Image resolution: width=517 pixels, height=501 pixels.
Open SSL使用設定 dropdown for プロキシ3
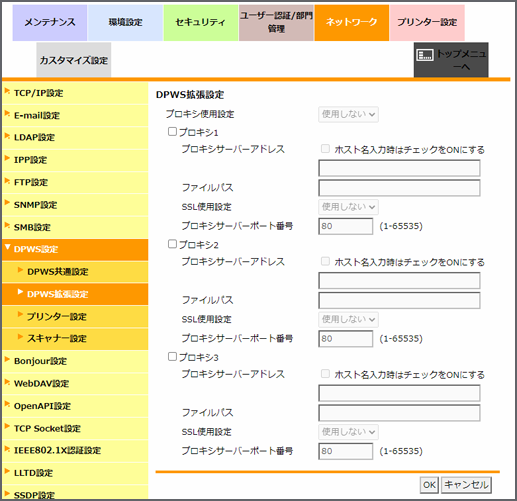[x=348, y=432]
